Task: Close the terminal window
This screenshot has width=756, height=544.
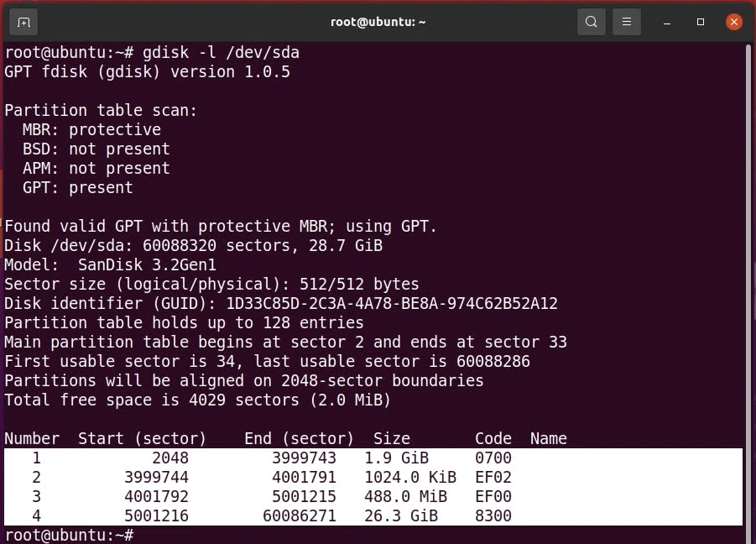Action: [734, 22]
